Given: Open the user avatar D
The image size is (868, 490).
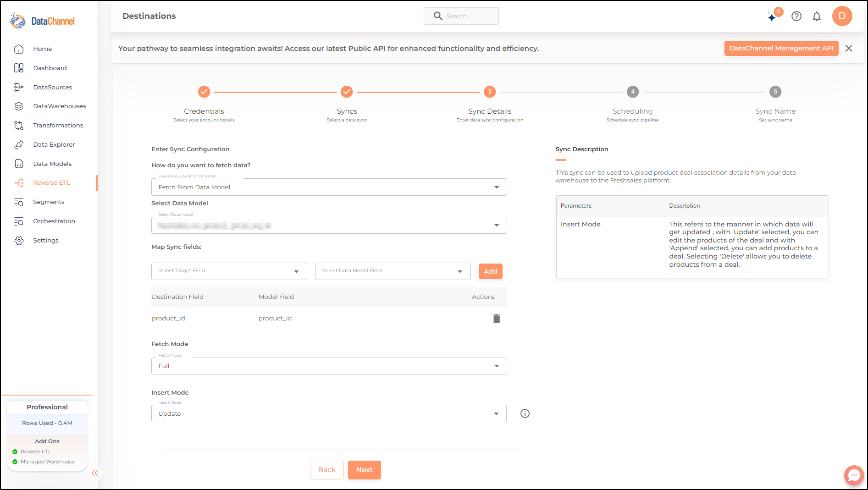Looking at the screenshot, I should tap(842, 16).
